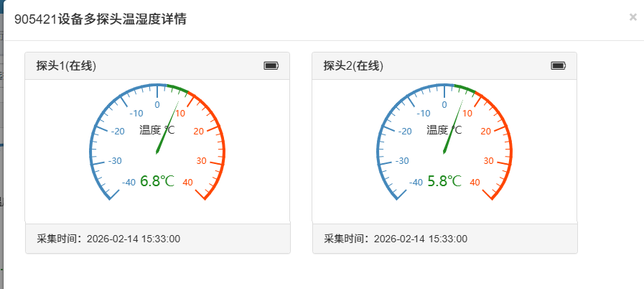This screenshot has height=289, width=644.
Task: Select the 探头1(在线) panel header
Action: click(x=67, y=66)
